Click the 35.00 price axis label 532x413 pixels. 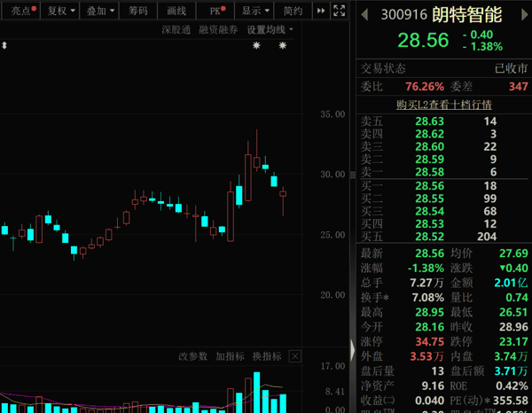(332, 114)
